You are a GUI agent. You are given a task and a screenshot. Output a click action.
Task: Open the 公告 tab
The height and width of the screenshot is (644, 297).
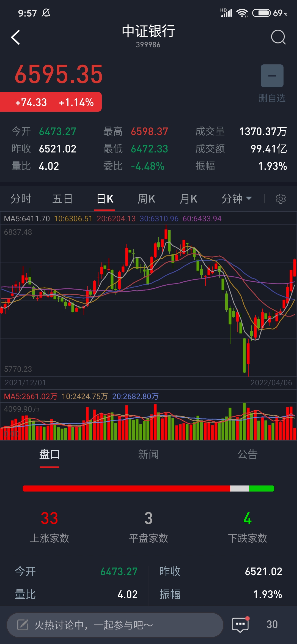[x=248, y=454]
